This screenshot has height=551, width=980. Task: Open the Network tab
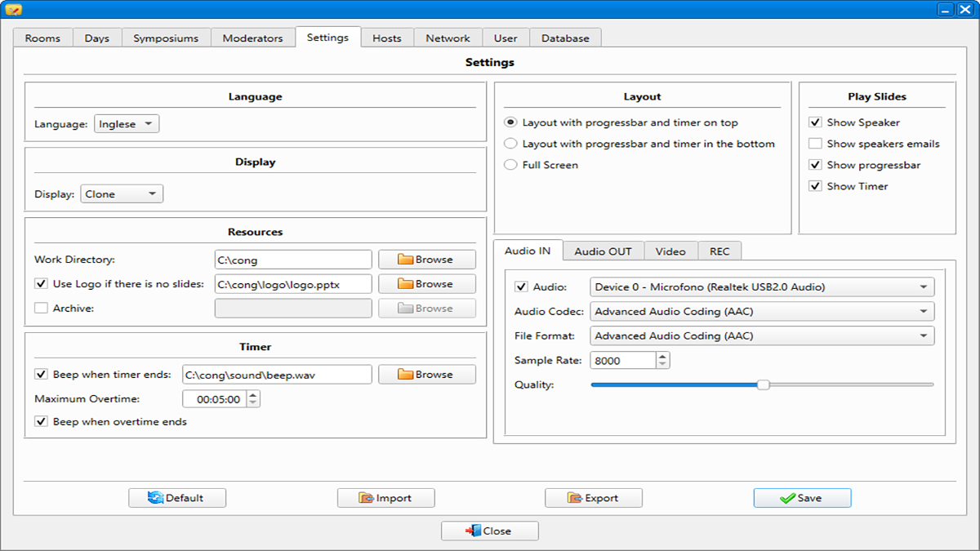[x=448, y=38]
